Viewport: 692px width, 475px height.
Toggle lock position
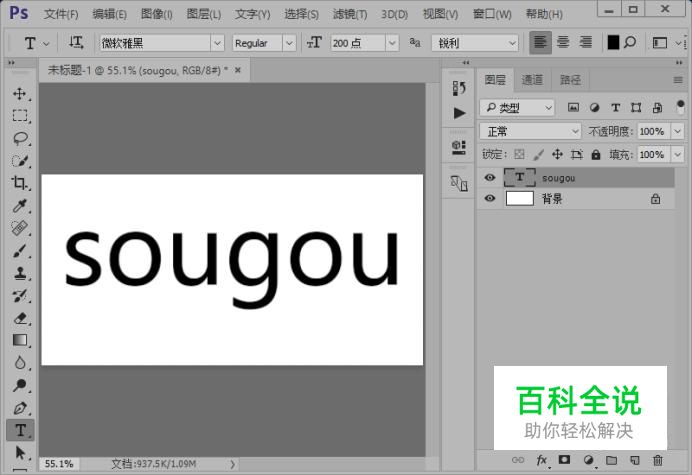pyautogui.click(x=557, y=155)
